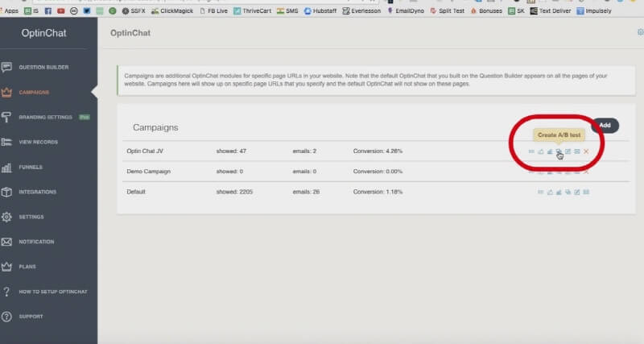Open the YouTube bookmark icon

point(61,11)
